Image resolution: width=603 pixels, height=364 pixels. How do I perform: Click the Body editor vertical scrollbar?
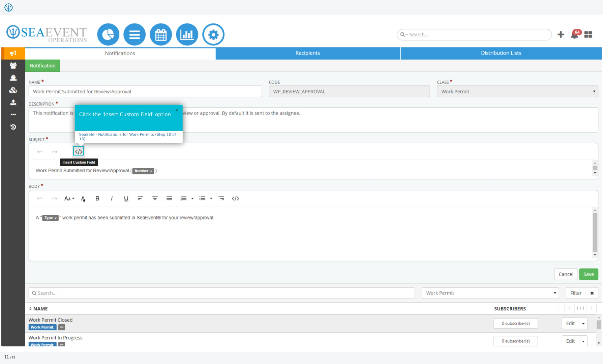[x=595, y=232]
